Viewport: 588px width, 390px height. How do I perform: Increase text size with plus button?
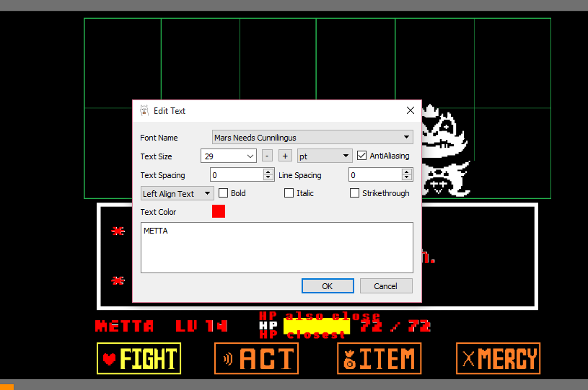pos(285,156)
